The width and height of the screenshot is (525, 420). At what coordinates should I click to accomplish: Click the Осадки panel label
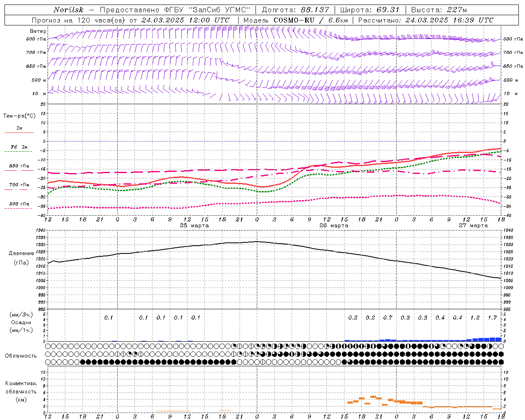21,322
